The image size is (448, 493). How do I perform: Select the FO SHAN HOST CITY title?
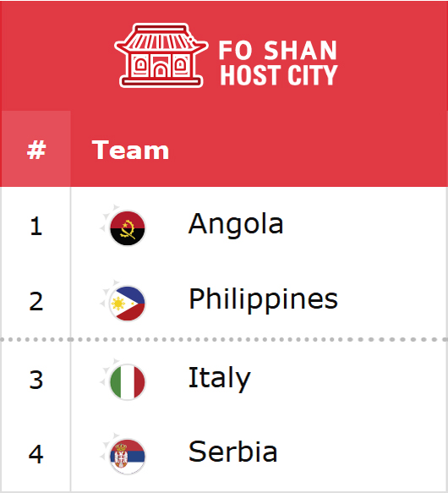click(x=278, y=63)
